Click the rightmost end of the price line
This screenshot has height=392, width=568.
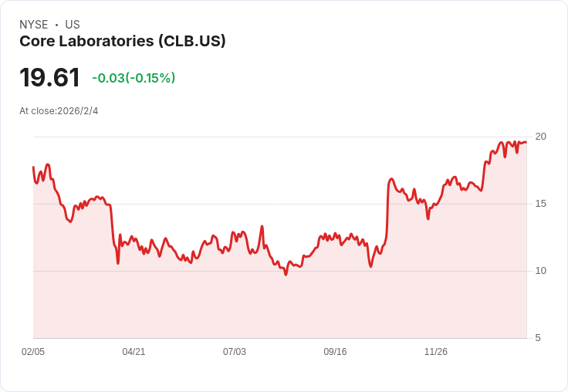coord(526,142)
